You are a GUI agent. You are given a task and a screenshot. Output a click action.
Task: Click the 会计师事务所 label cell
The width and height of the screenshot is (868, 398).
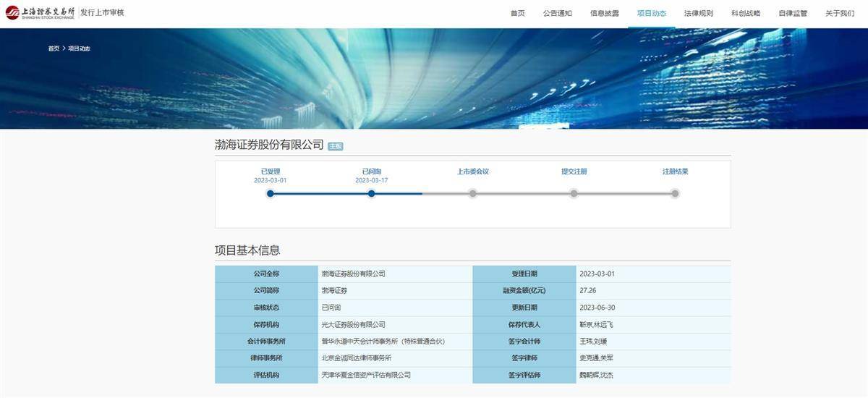coord(266,342)
